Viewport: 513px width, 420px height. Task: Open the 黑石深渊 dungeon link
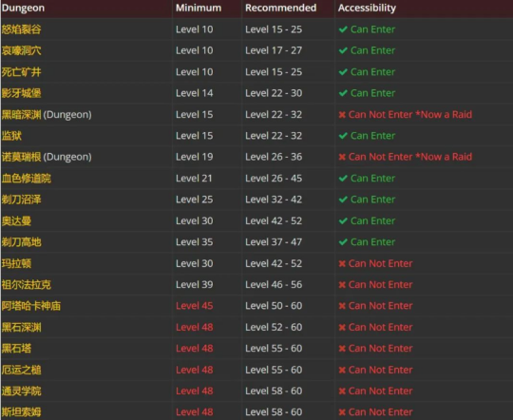point(21,328)
